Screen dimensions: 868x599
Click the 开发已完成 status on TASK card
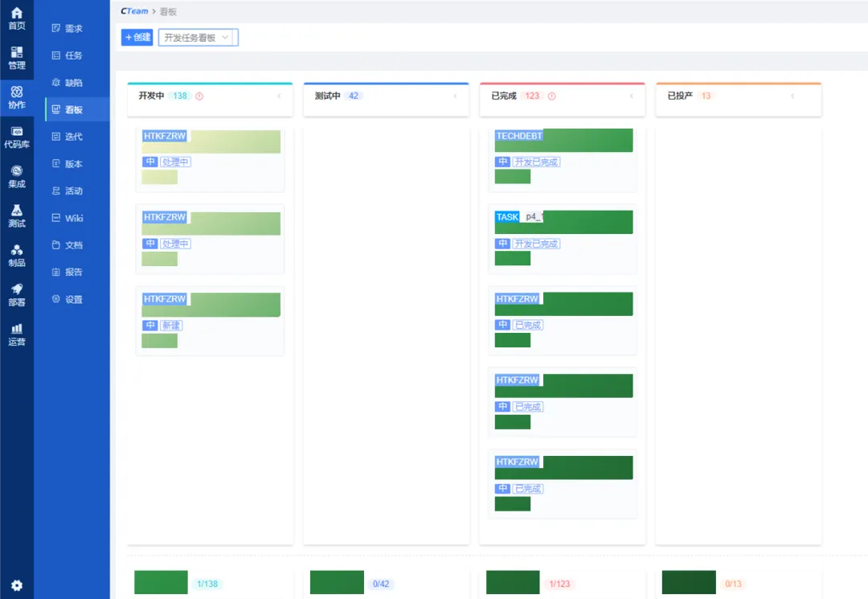tap(536, 244)
